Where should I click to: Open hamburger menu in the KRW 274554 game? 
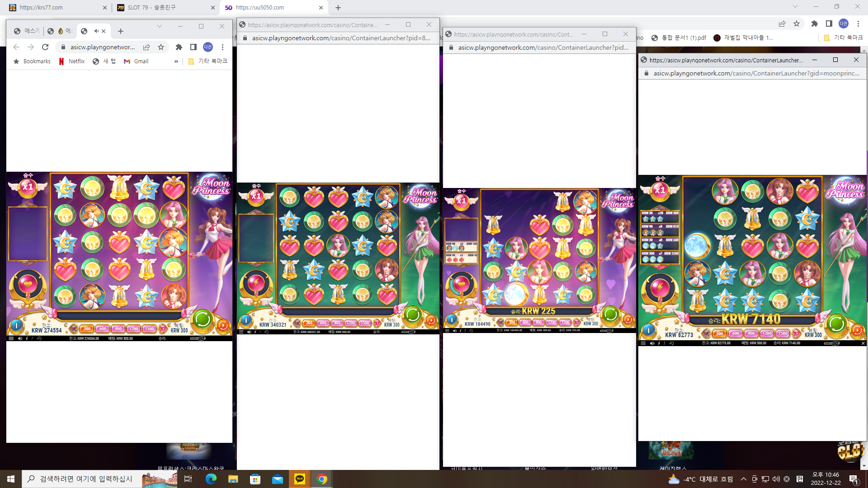tap(11, 338)
